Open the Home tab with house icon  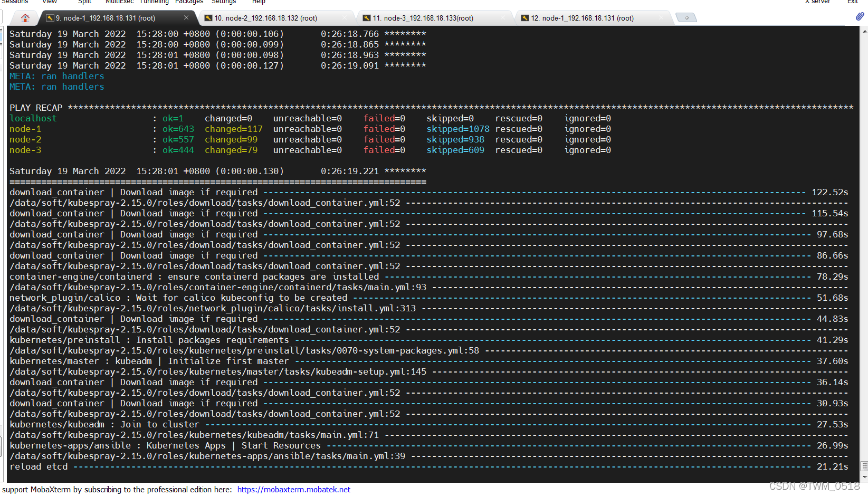click(25, 18)
